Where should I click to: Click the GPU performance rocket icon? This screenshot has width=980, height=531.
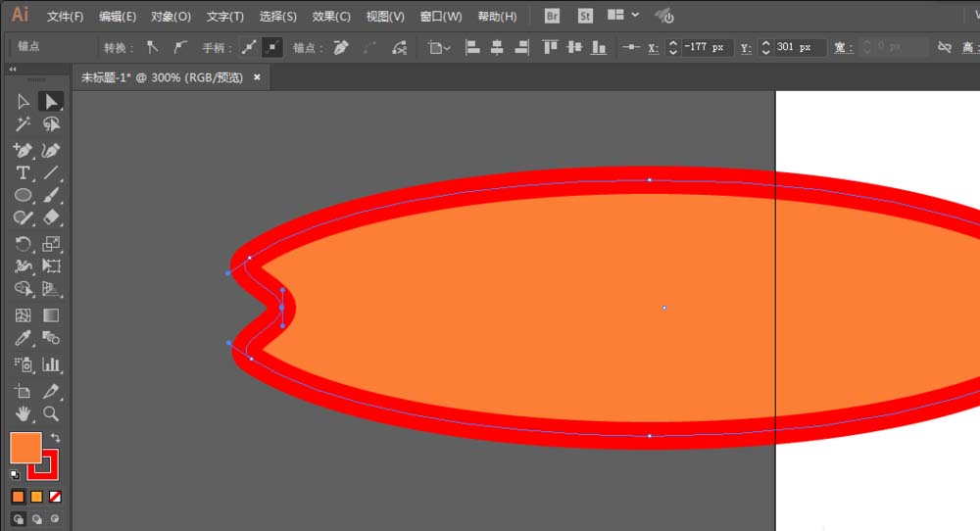663,16
